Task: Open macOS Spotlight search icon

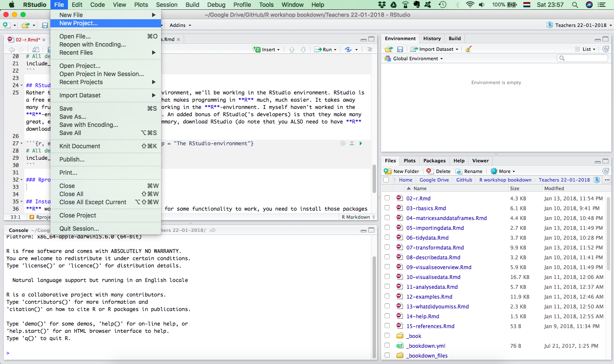Action: coord(575,5)
